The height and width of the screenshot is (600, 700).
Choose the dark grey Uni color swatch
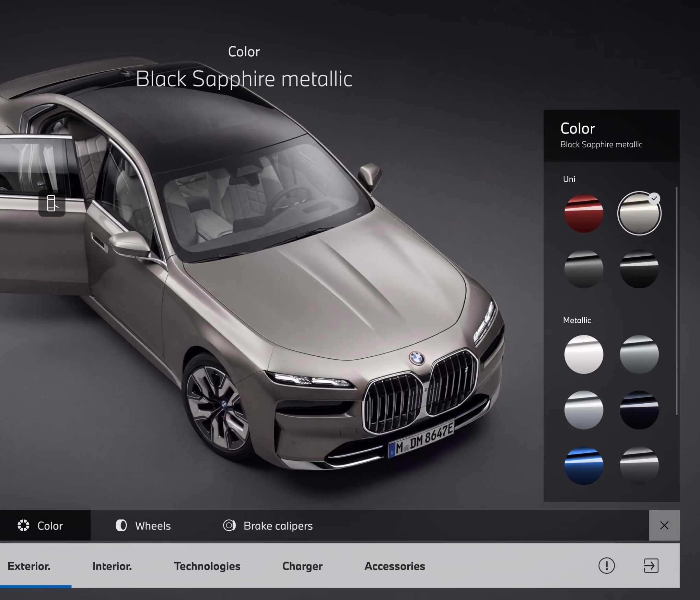click(x=584, y=269)
